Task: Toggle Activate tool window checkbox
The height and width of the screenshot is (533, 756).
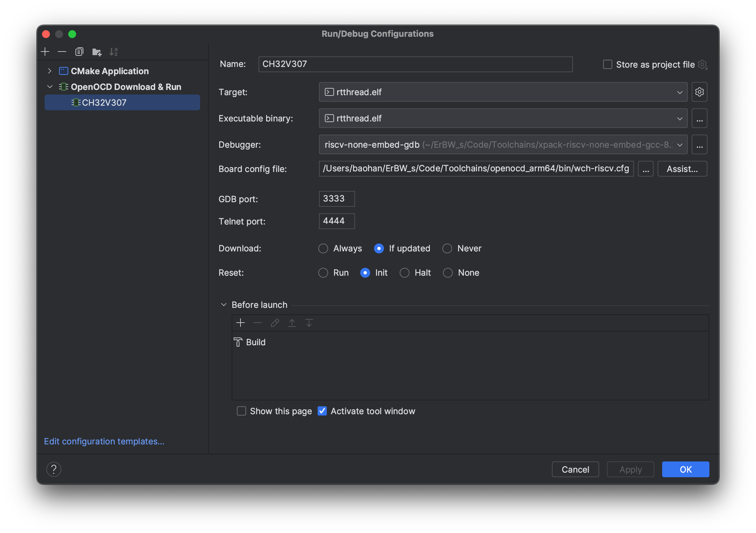Action: tap(322, 412)
